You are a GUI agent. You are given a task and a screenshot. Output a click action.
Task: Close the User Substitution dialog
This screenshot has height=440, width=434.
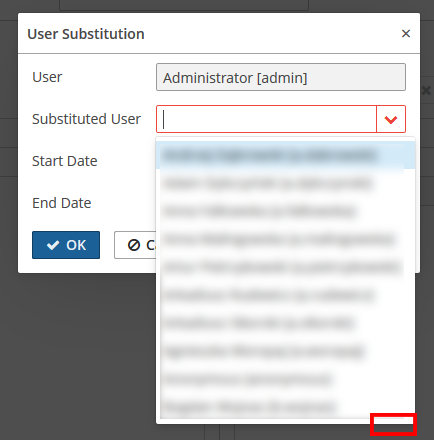pyautogui.click(x=406, y=33)
